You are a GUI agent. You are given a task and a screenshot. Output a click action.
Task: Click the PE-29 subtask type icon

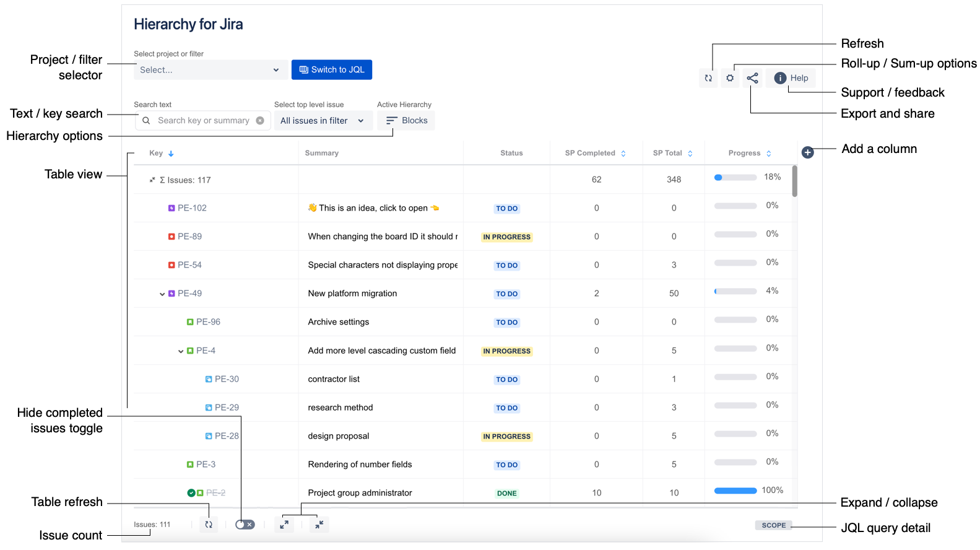[x=209, y=408]
